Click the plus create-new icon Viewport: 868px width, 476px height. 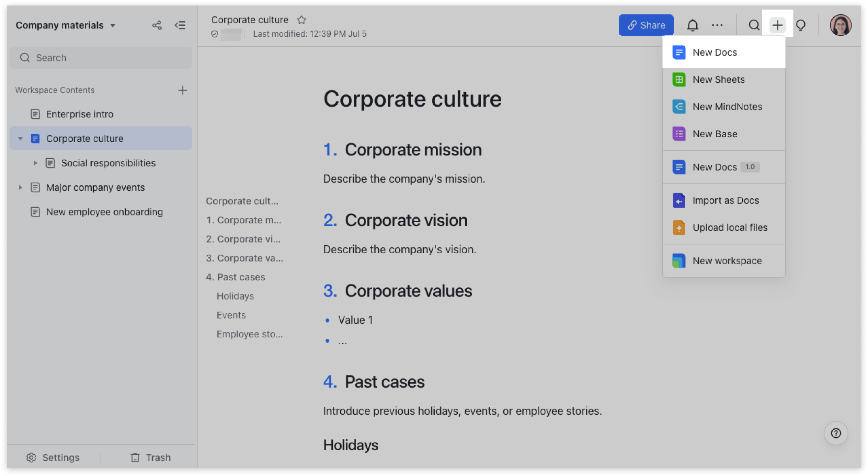click(x=777, y=25)
